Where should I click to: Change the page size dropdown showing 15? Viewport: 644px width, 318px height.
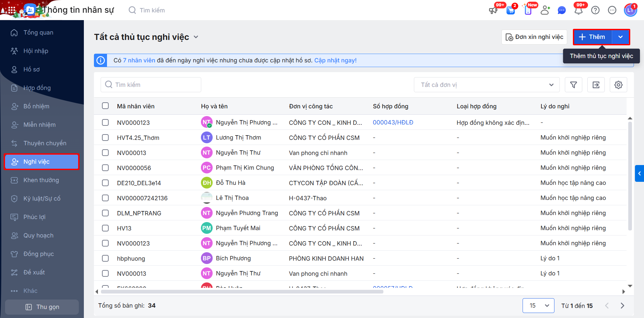pyautogui.click(x=538, y=306)
